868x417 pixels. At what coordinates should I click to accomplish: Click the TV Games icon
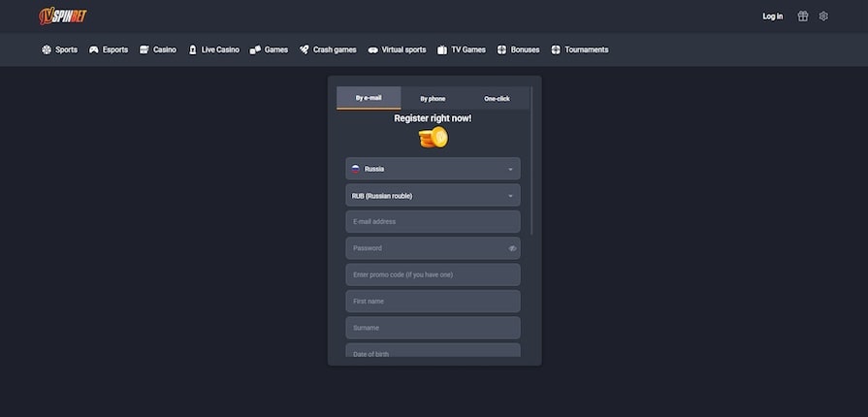tap(442, 49)
